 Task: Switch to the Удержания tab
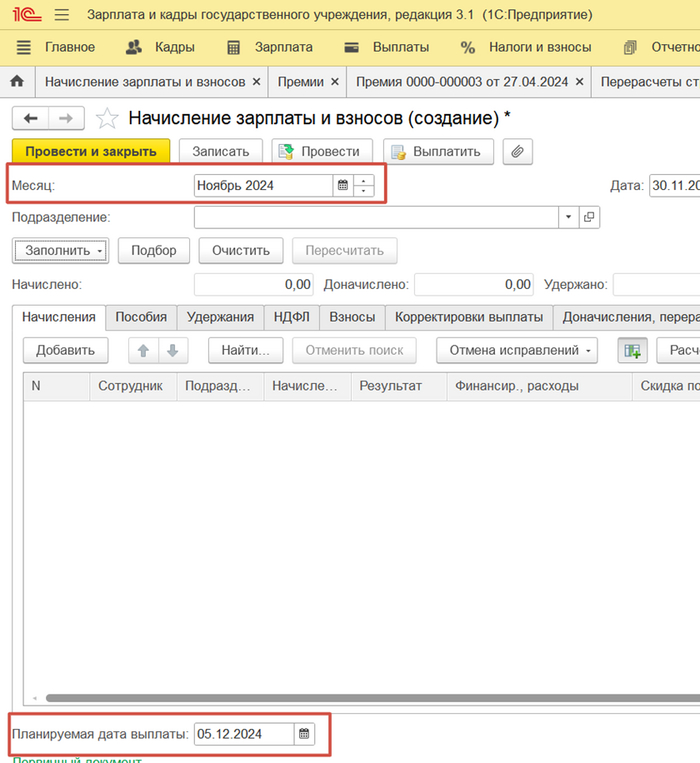point(220,317)
